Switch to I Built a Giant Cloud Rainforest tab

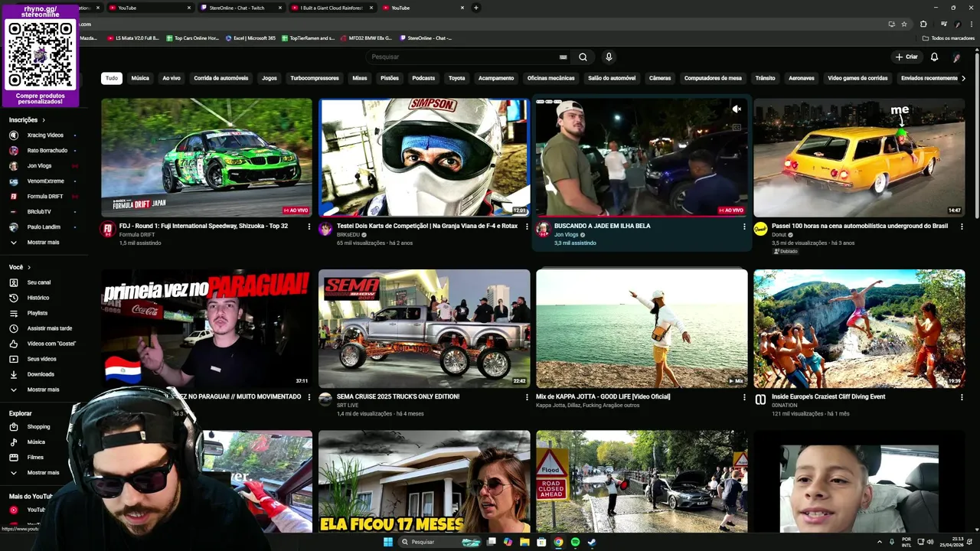(332, 8)
